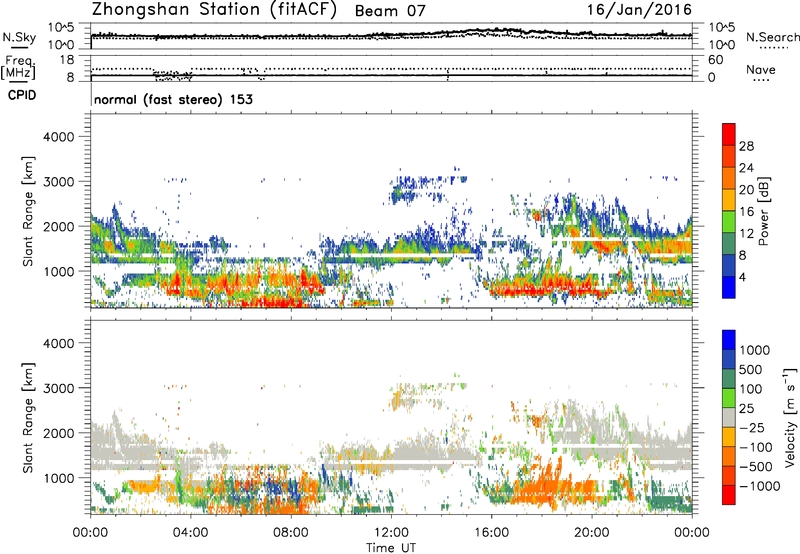Select the 04:00 time tick label
Image resolution: width=800 pixels, height=554 pixels.
[190, 533]
